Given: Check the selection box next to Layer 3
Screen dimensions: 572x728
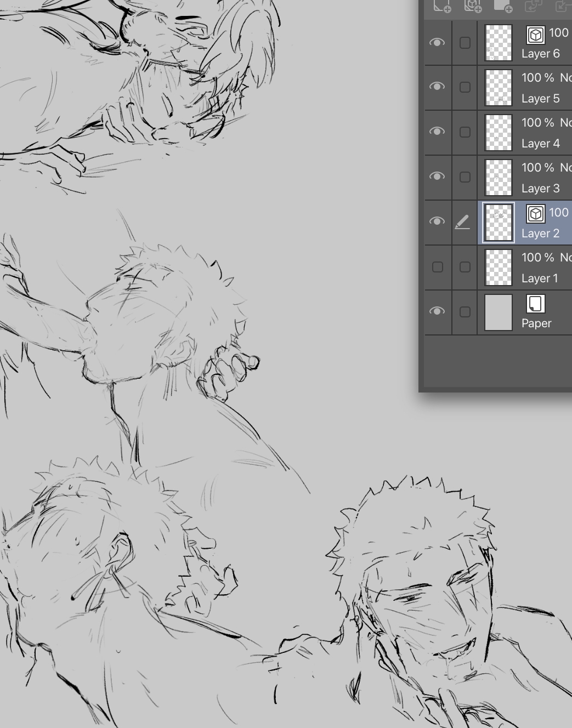Looking at the screenshot, I should click(465, 177).
